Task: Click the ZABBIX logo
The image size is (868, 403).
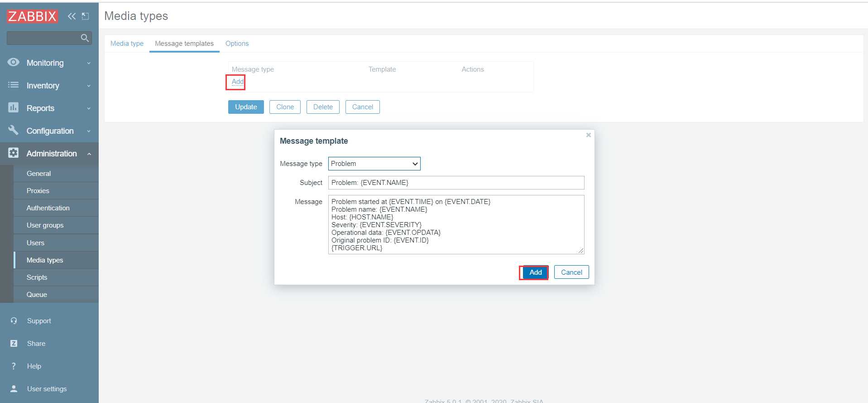Action: [32, 16]
